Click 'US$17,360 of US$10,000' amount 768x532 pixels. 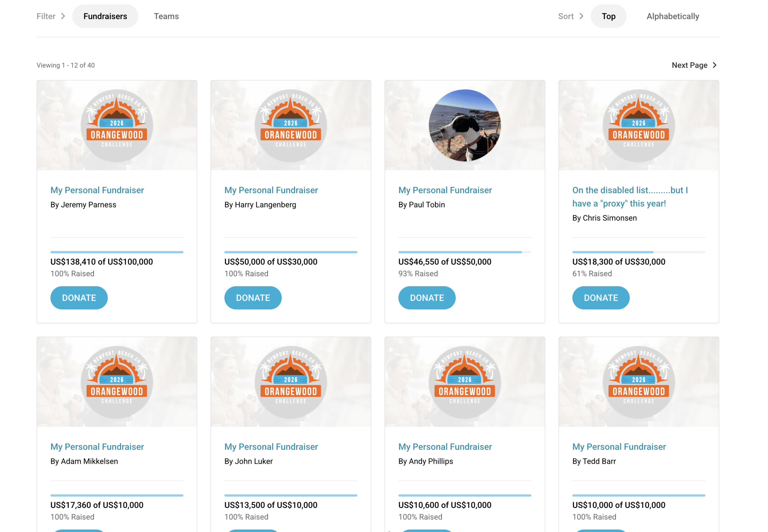pos(97,505)
